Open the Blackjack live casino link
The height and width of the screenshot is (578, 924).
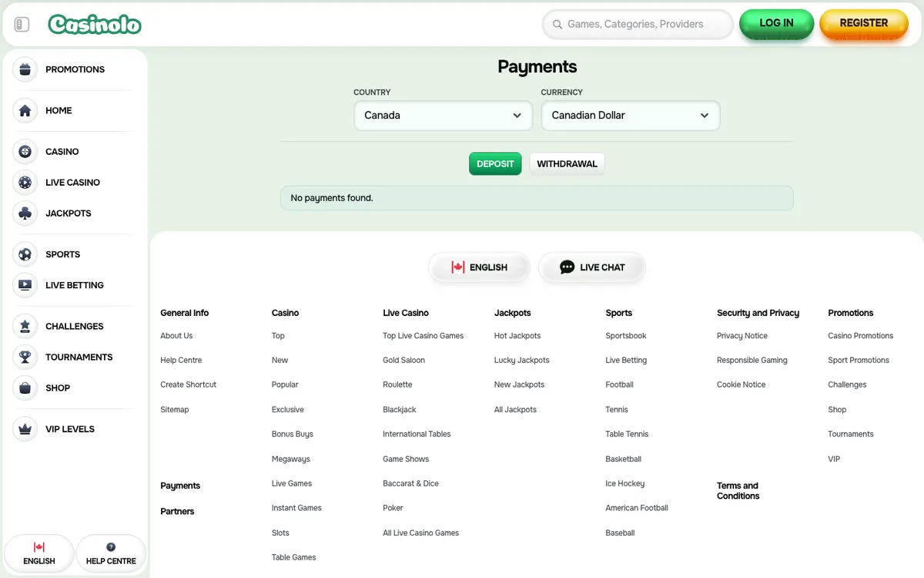click(399, 410)
